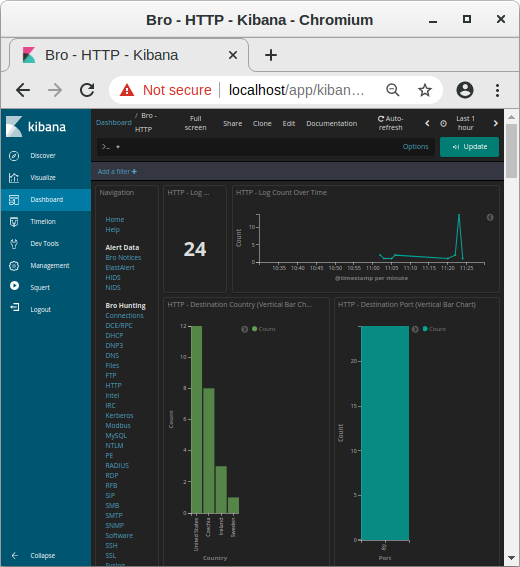
Task: Open the browser zoom indicator
Action: coord(393,90)
